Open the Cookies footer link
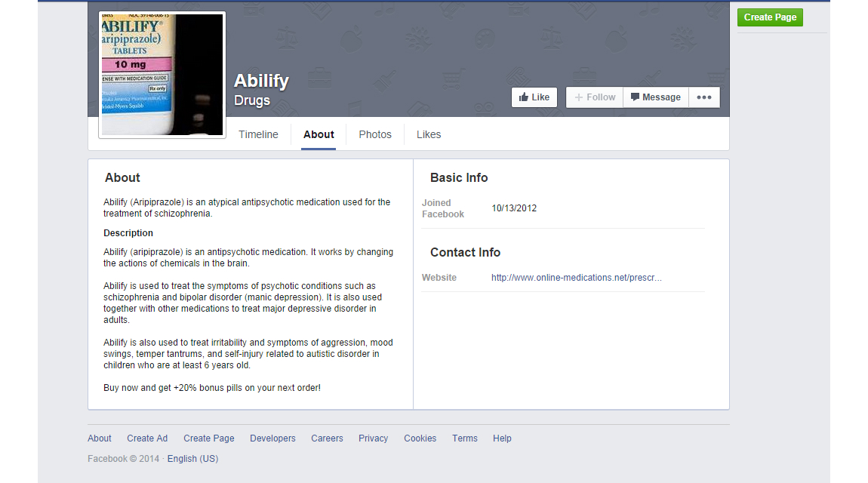868x483 pixels. coord(420,438)
